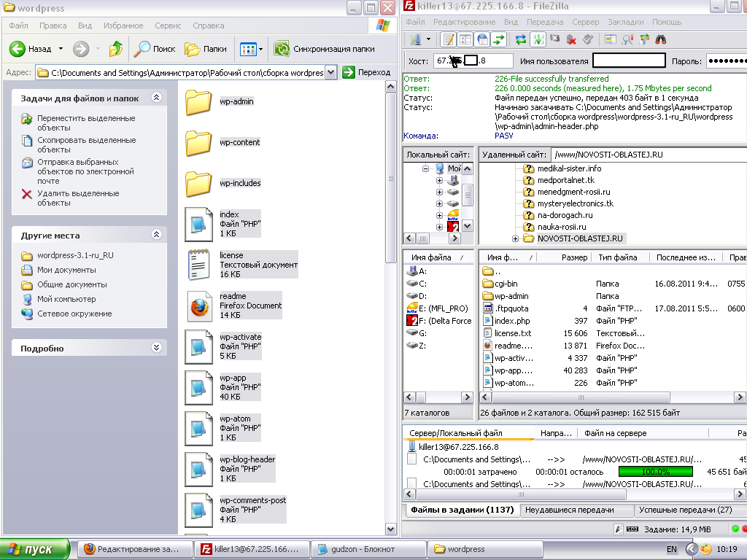Toggle the transfer queue display
This screenshot has width=747, height=560.
(499, 39)
